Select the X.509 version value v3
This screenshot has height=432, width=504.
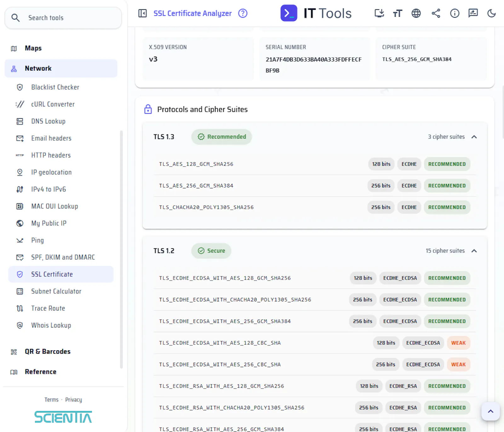(153, 59)
